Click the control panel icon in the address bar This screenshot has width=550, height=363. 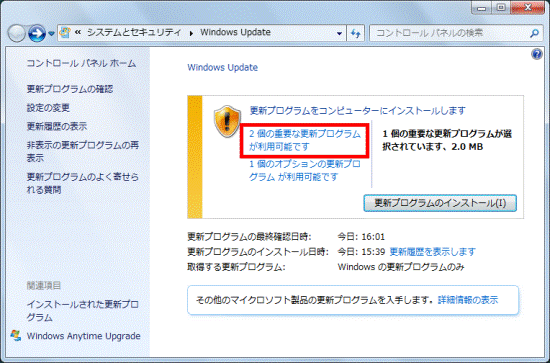click(x=65, y=33)
